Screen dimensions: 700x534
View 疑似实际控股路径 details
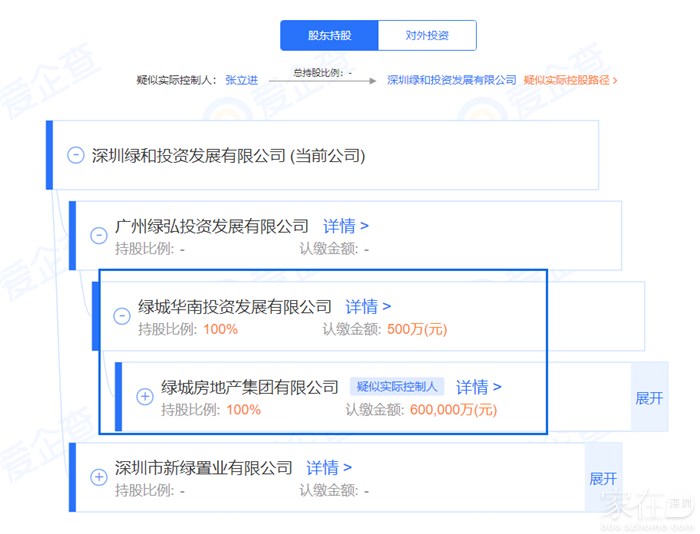[x=570, y=80]
